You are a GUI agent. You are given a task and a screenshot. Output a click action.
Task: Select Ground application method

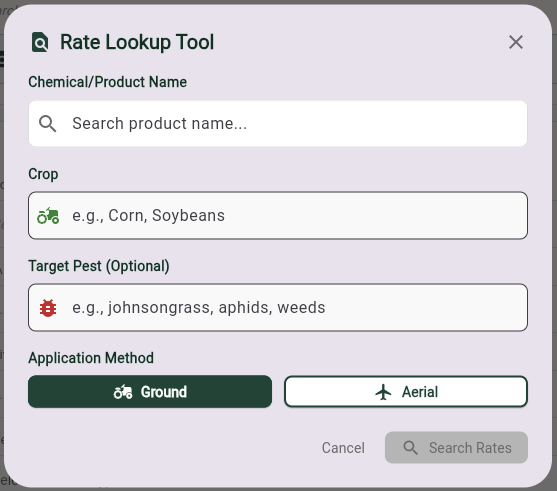tap(150, 392)
